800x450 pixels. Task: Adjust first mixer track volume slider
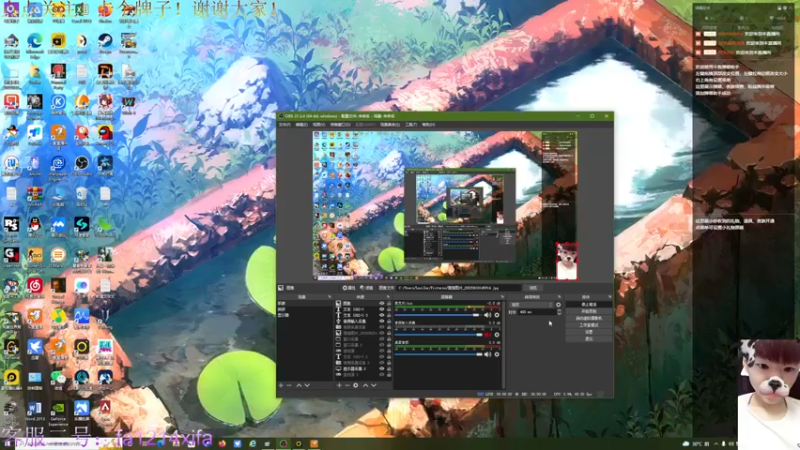coord(437,315)
